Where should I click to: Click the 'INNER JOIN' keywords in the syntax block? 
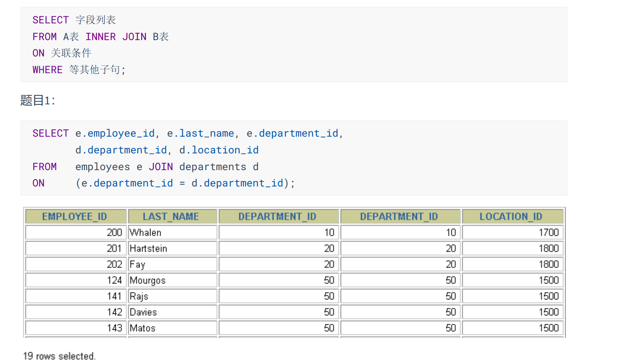tap(116, 37)
